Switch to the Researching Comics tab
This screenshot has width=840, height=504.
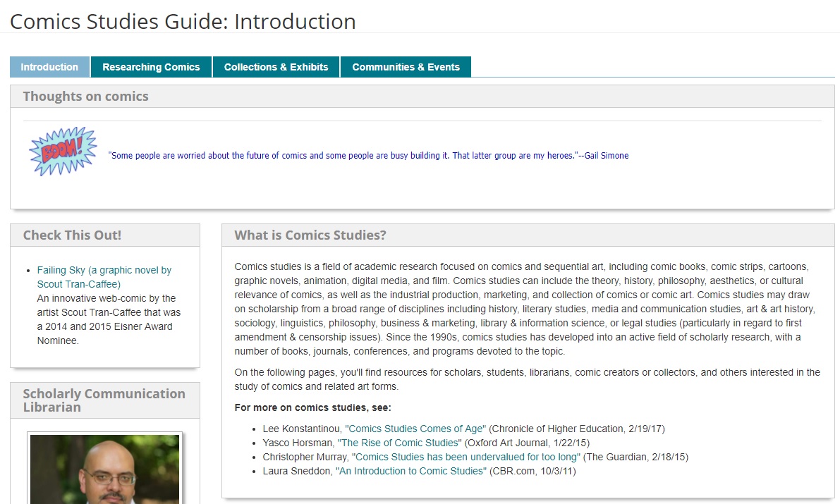(x=151, y=66)
